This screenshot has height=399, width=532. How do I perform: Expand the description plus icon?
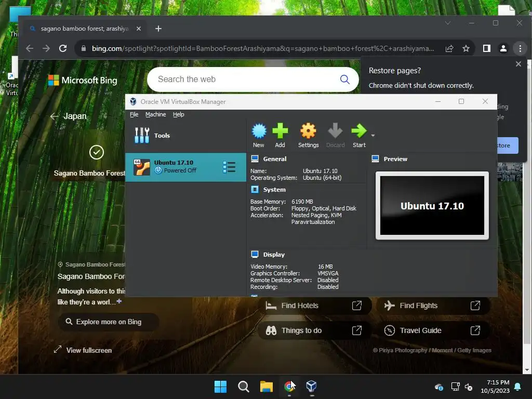click(119, 301)
